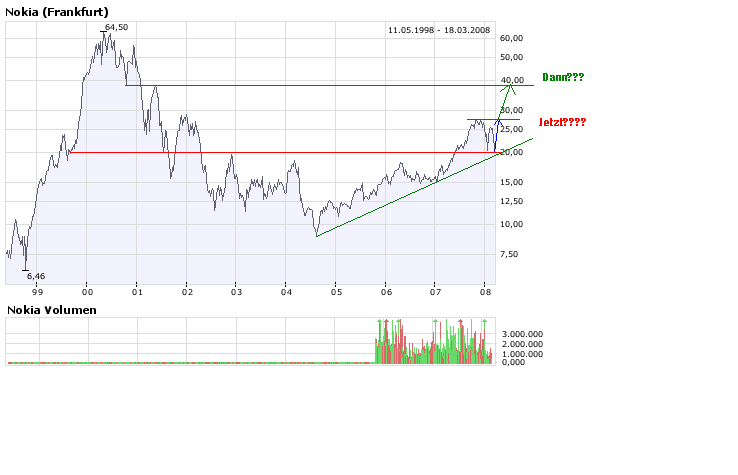Click the 2.000.000 volume axis label
The height and width of the screenshot is (475, 738).
coord(522,344)
